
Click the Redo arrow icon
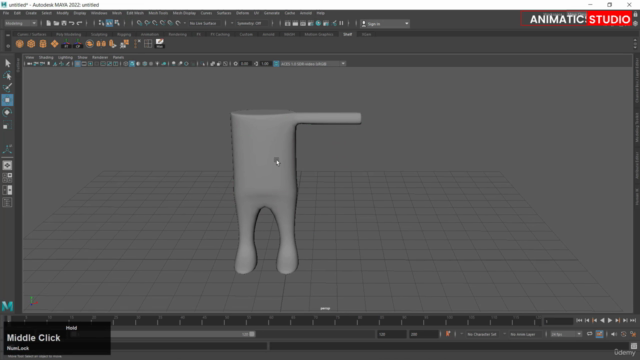(80, 23)
